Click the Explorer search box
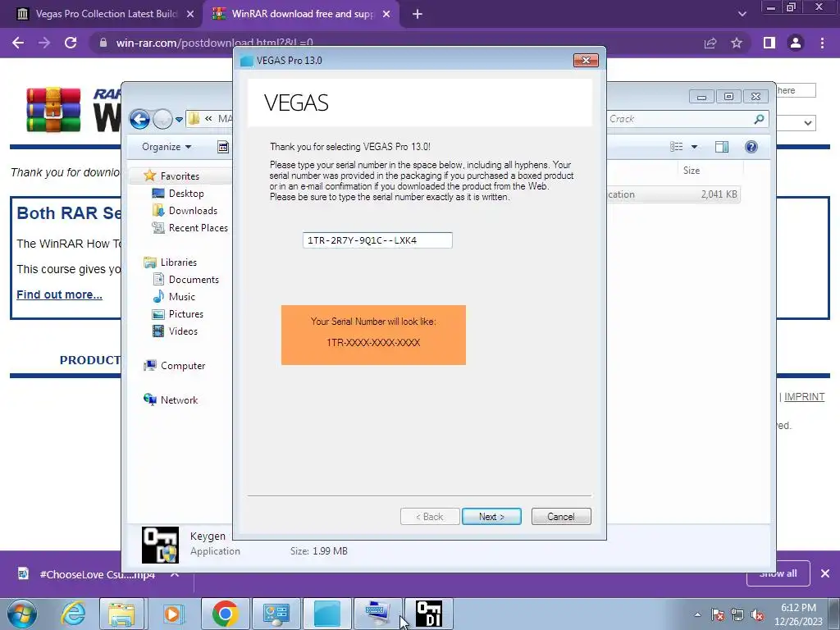This screenshot has height=630, width=840. [x=678, y=119]
